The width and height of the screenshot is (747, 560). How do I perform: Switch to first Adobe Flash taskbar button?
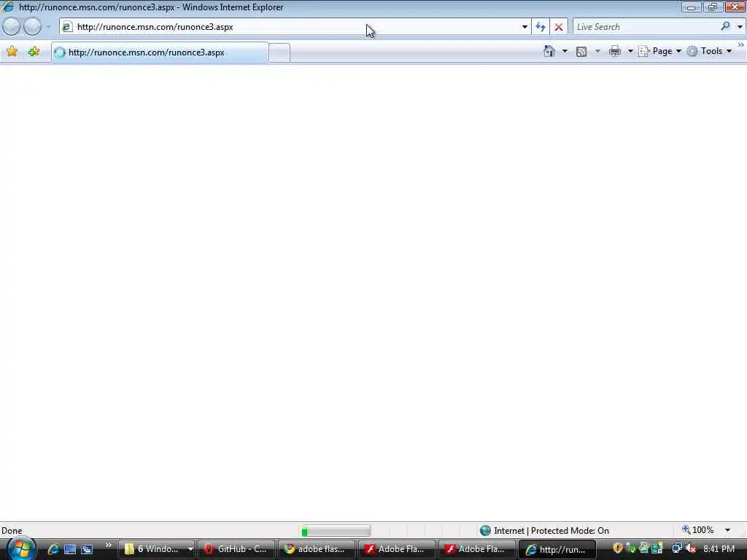pos(396,549)
